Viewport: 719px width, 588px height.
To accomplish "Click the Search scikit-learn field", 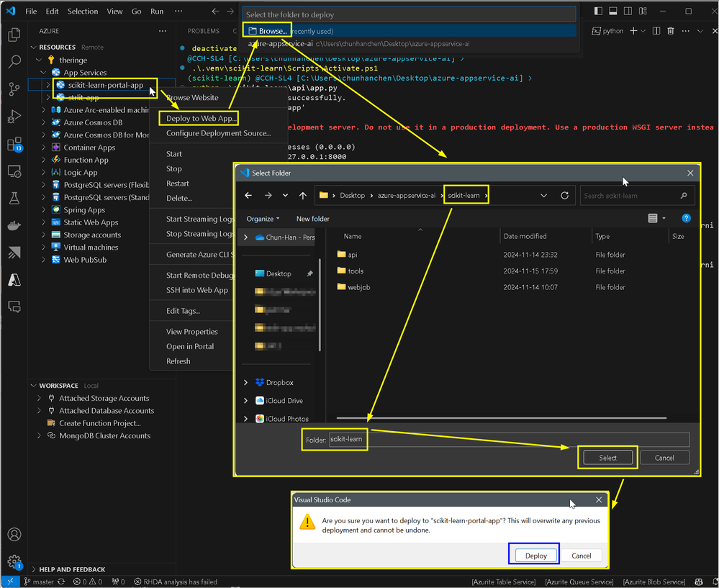I will 637,195.
